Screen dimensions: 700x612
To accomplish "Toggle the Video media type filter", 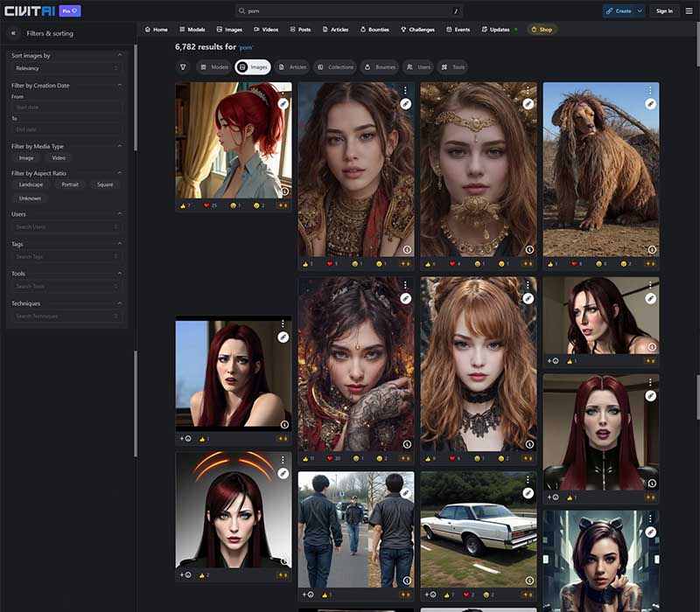I will [x=59, y=158].
